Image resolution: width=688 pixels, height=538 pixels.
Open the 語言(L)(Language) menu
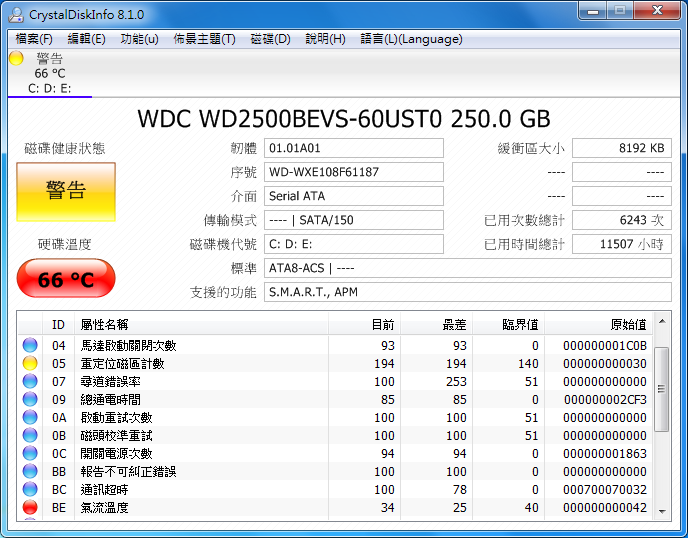pyautogui.click(x=411, y=39)
